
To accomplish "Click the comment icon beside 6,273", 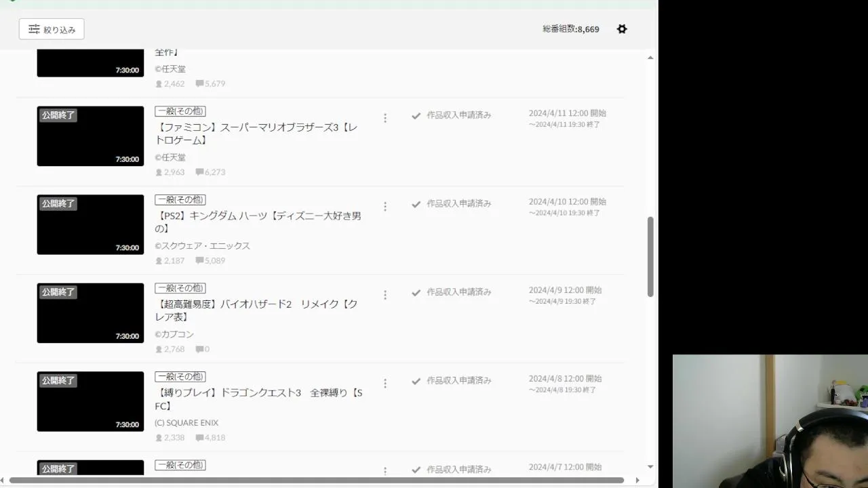I will (x=199, y=172).
